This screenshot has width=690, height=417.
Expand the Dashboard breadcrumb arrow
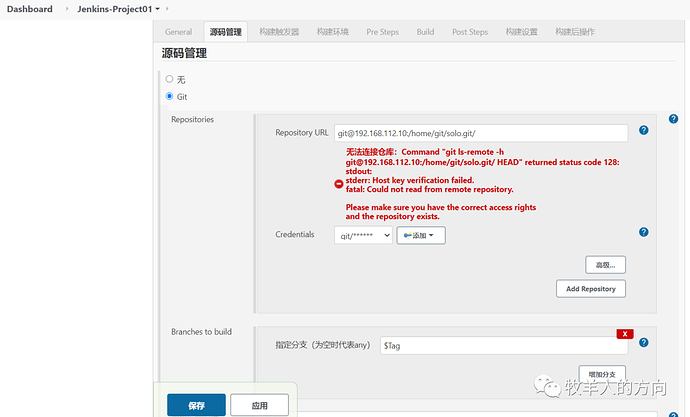66,9
